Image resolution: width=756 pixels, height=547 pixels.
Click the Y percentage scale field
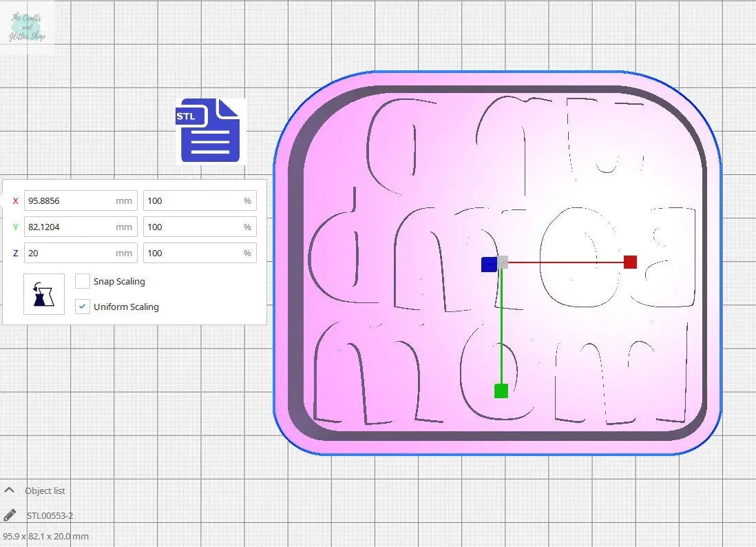193,227
